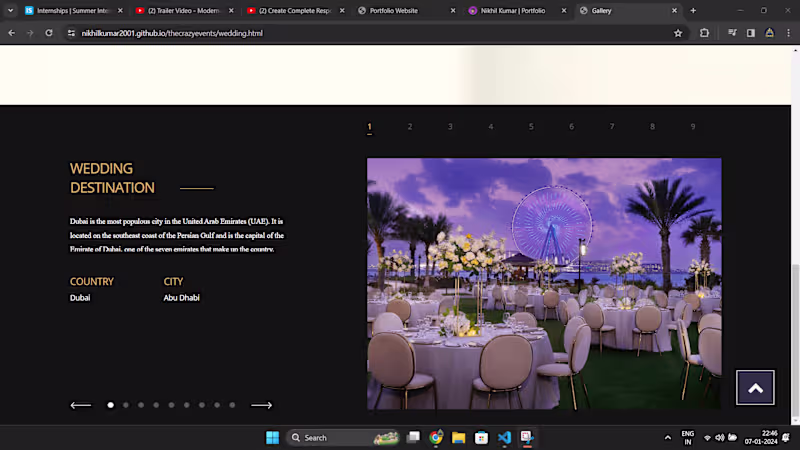Select the fourth carousel dot
This screenshot has height=450, width=800.
pyautogui.click(x=156, y=405)
